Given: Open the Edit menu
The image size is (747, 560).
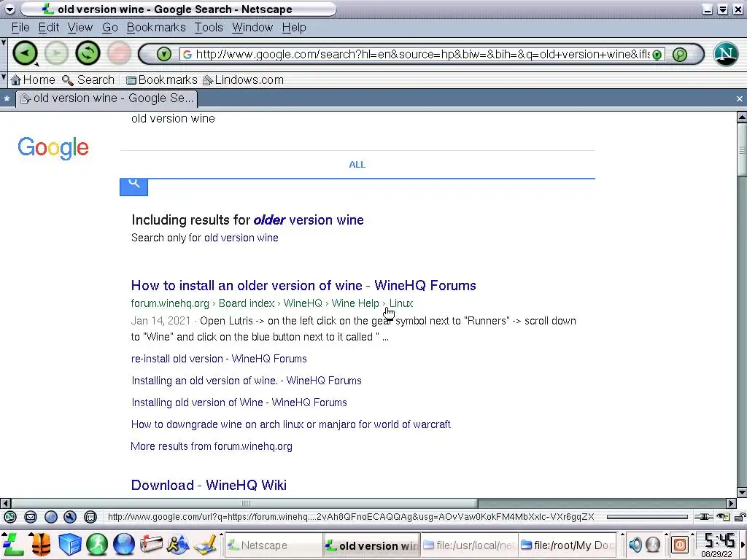Looking at the screenshot, I should pos(49,28).
